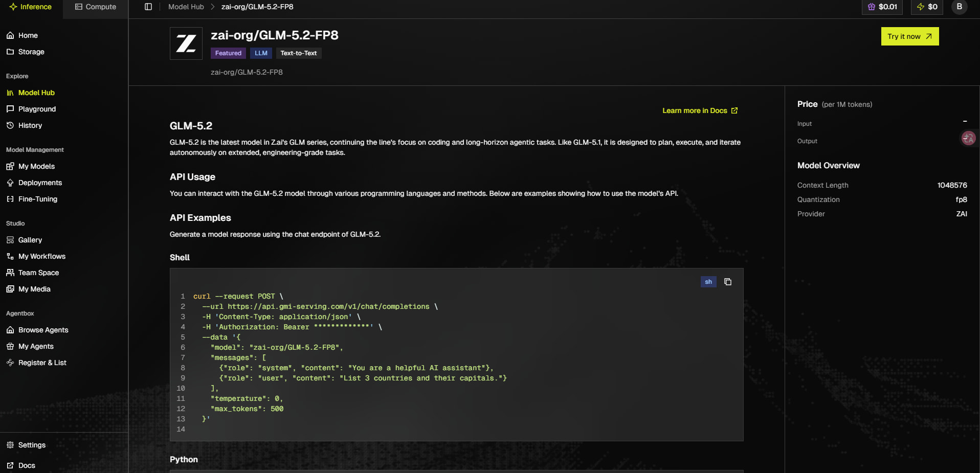Image resolution: width=980 pixels, height=473 pixels.
Task: Click the sh language badge
Action: click(708, 282)
